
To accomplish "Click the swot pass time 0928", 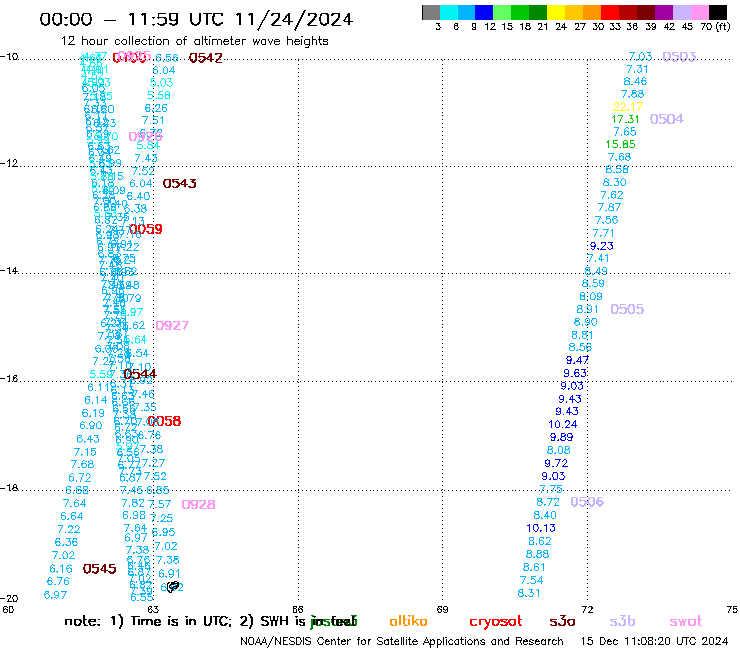I will tap(198, 505).
